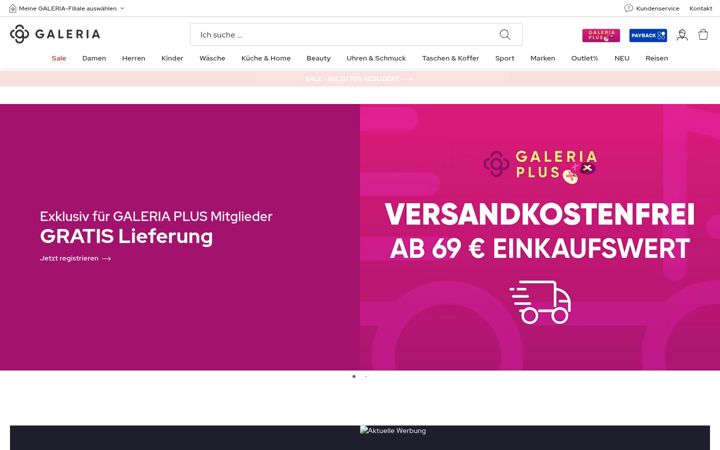
Task: Click the delivery truck graphic on banner
Action: pyautogui.click(x=540, y=302)
